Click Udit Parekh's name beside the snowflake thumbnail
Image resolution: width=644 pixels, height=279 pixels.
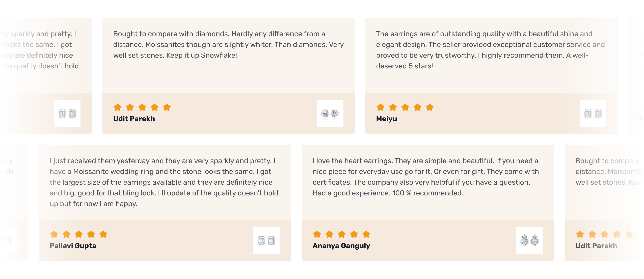click(134, 119)
